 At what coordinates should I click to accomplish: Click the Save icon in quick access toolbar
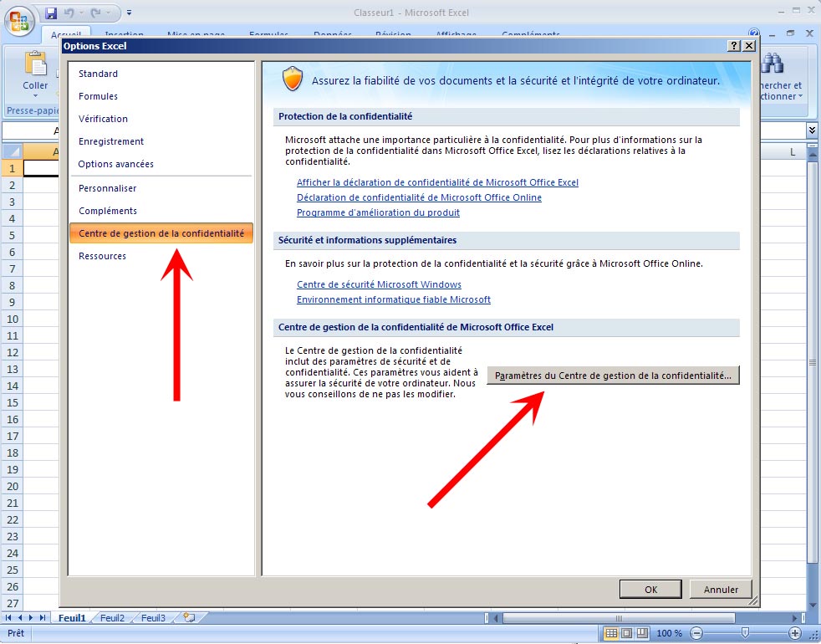click(50, 13)
